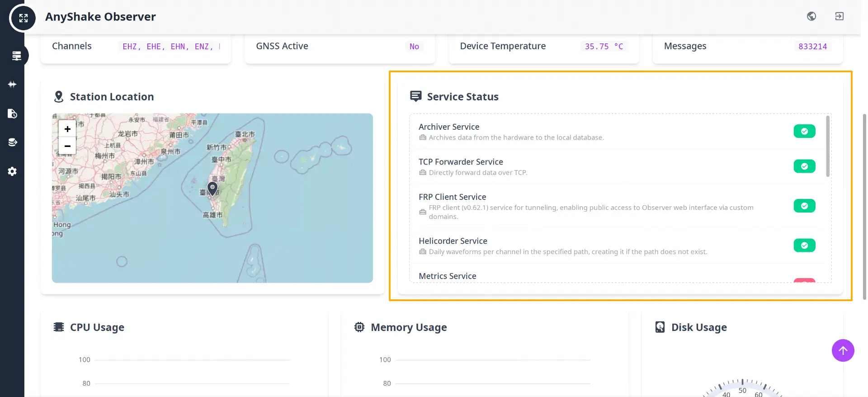Click the Service Status list scrollbar
The image size is (868, 397).
828,147
